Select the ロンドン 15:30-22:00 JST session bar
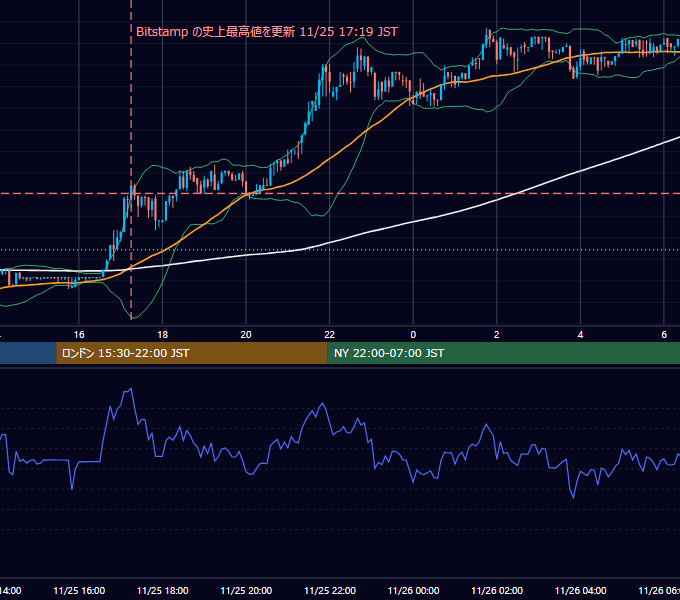680x600 pixels. [192, 353]
